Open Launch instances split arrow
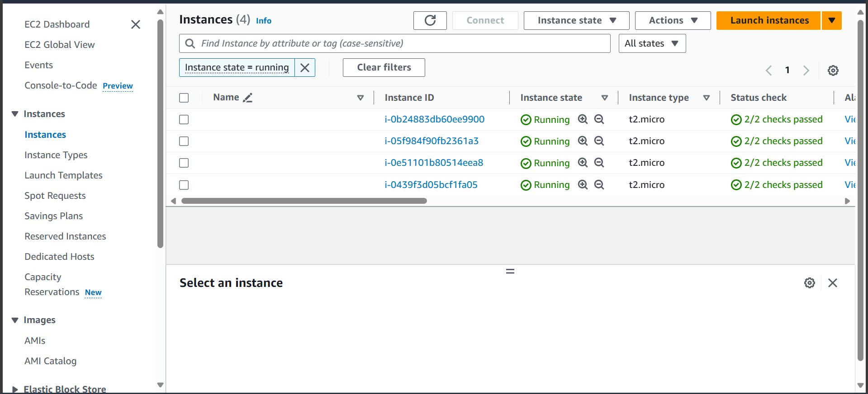868x394 pixels. (x=831, y=20)
